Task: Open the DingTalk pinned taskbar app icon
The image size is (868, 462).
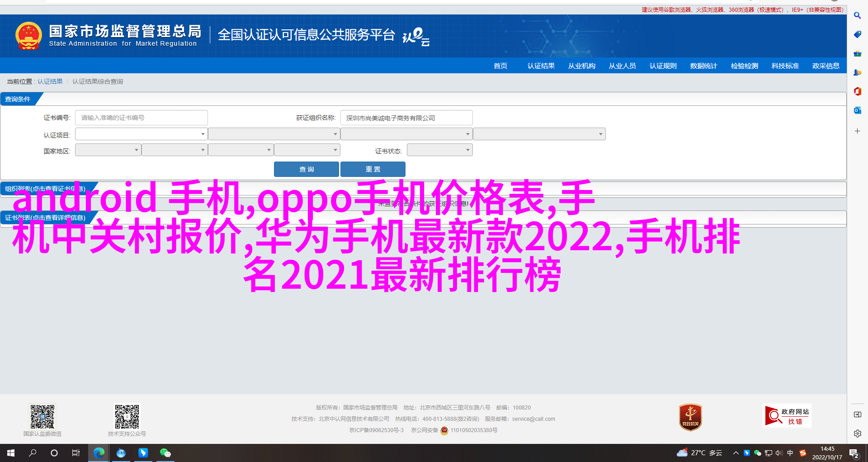Action: pyautogui.click(x=143, y=452)
